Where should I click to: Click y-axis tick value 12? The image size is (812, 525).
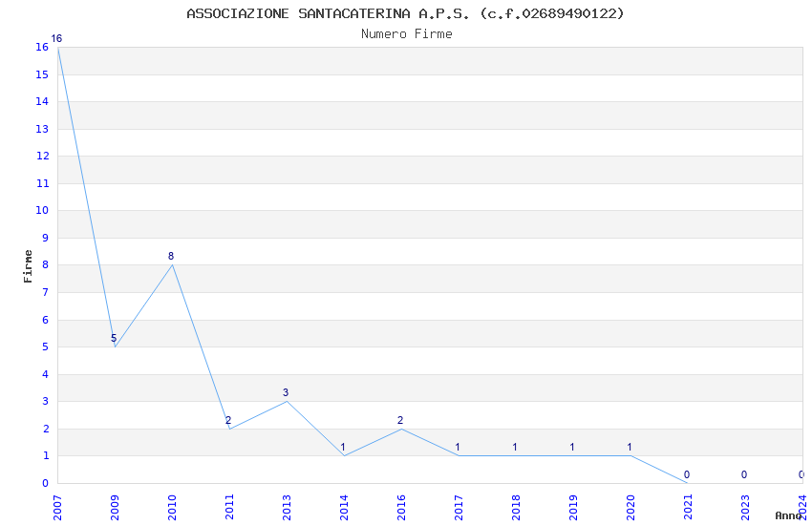click(x=42, y=156)
